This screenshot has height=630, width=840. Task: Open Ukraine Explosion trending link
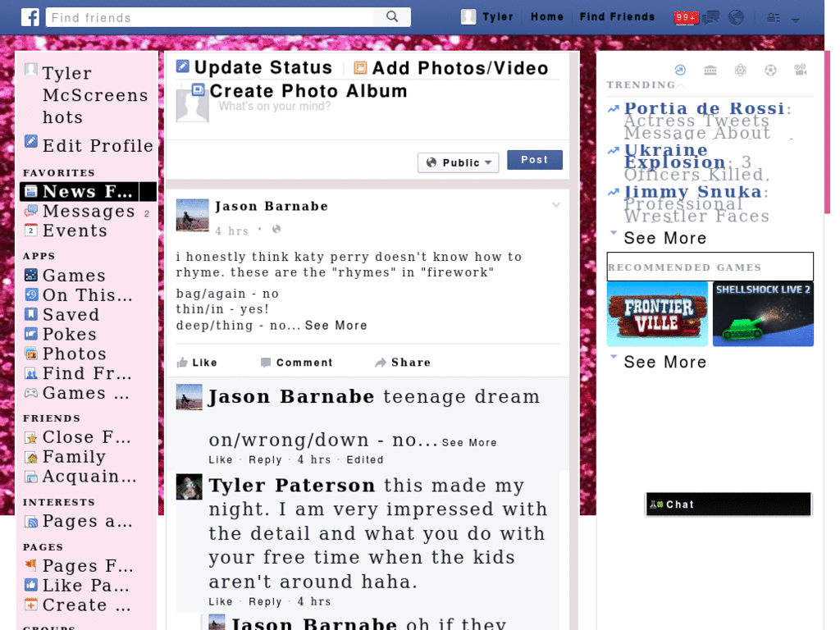674,156
